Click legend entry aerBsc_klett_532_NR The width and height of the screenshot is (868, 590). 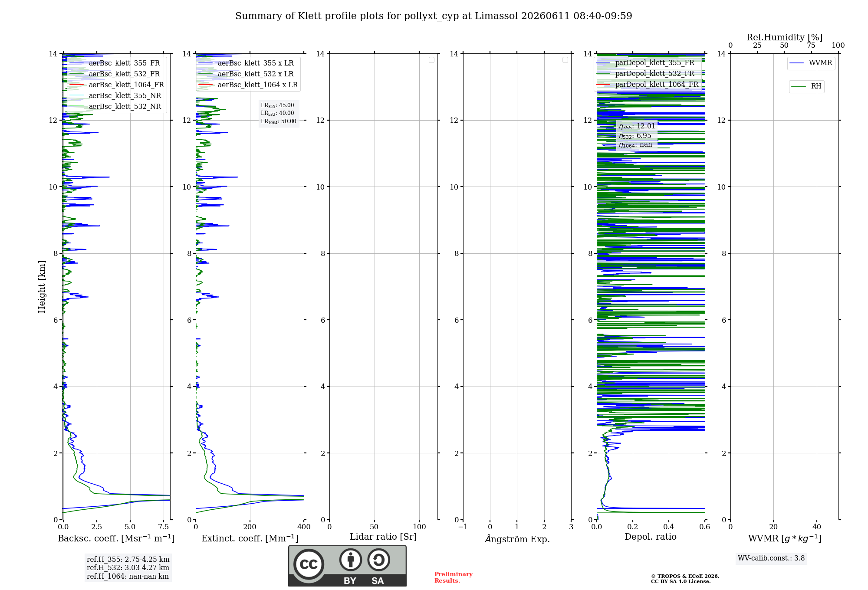pyautogui.click(x=125, y=107)
